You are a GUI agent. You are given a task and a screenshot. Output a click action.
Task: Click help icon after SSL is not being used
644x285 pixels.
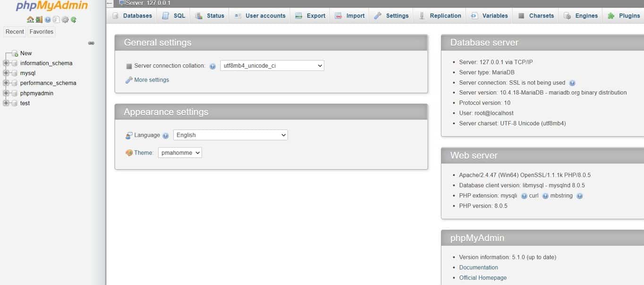pos(572,83)
